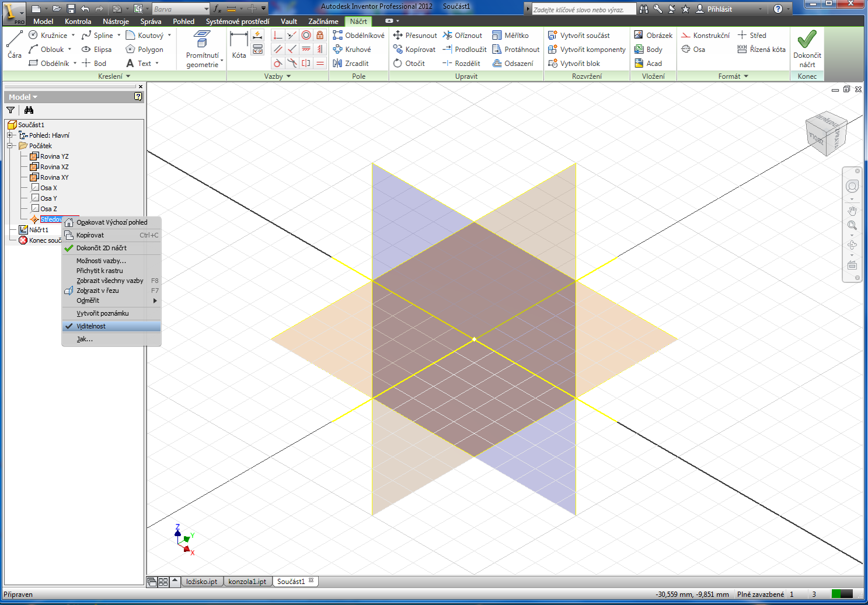Choose Dokončit 2D náčrt from menu
This screenshot has width=868, height=605.
[111, 248]
